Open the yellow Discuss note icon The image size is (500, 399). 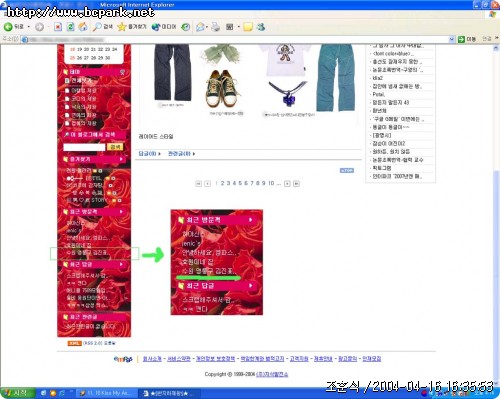coord(248,27)
